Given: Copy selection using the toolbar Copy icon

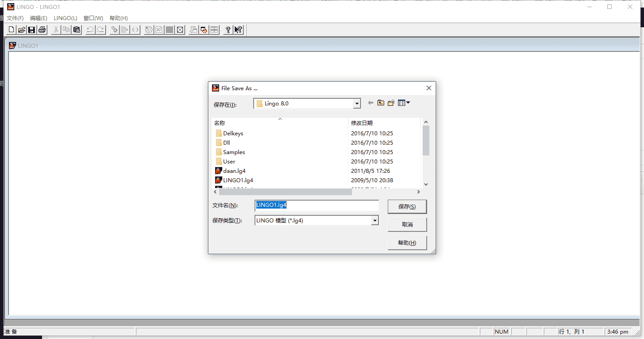Looking at the screenshot, I should tap(66, 30).
